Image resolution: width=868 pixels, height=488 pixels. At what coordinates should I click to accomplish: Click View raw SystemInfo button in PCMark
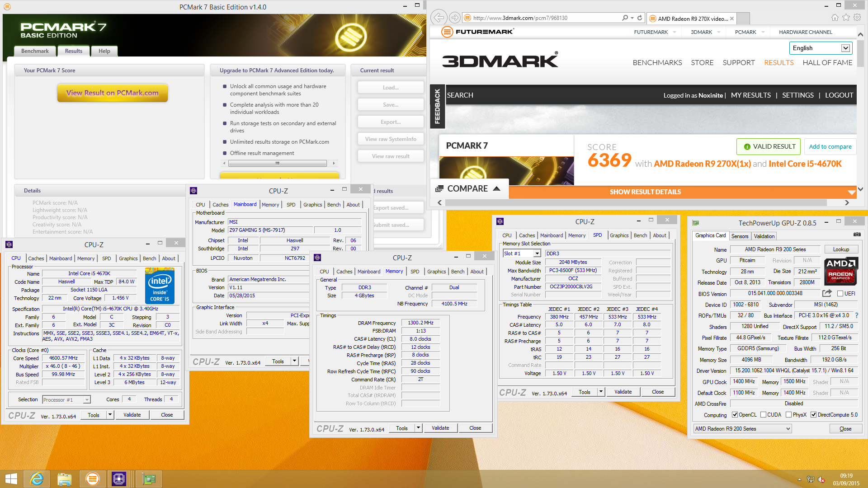point(391,139)
